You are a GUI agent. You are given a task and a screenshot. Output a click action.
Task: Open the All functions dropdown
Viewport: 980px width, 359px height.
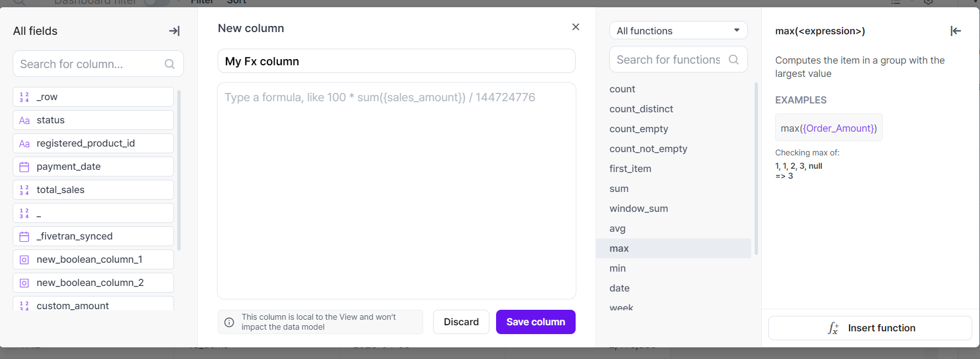pos(678,31)
